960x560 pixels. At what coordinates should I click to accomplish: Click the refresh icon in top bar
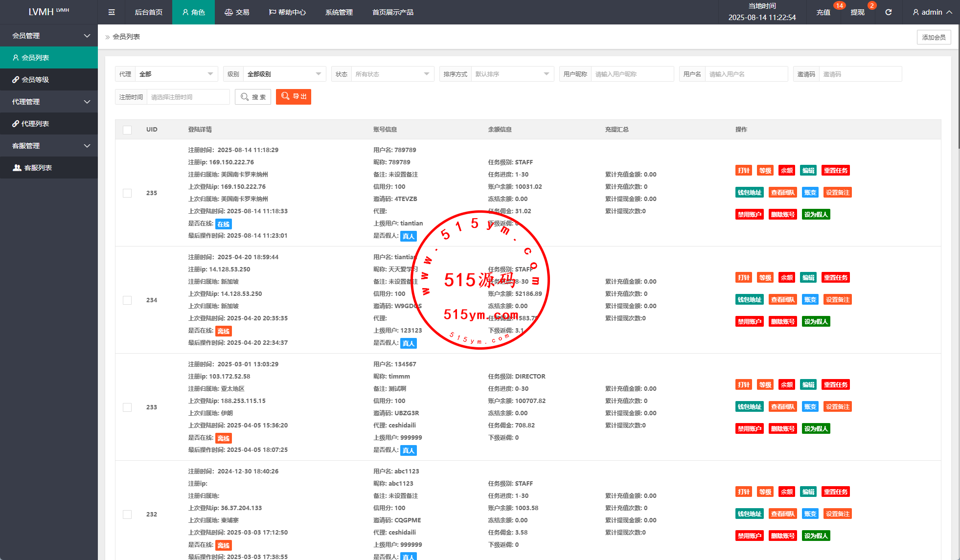tap(889, 12)
